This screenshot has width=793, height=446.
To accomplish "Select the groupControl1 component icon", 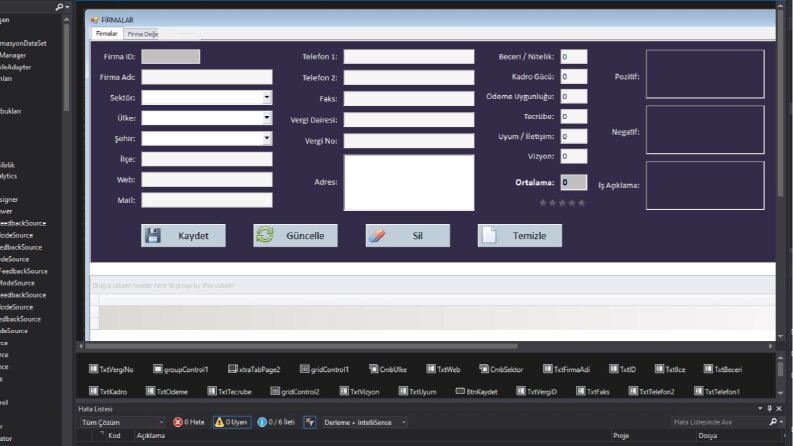I will 158,369.
